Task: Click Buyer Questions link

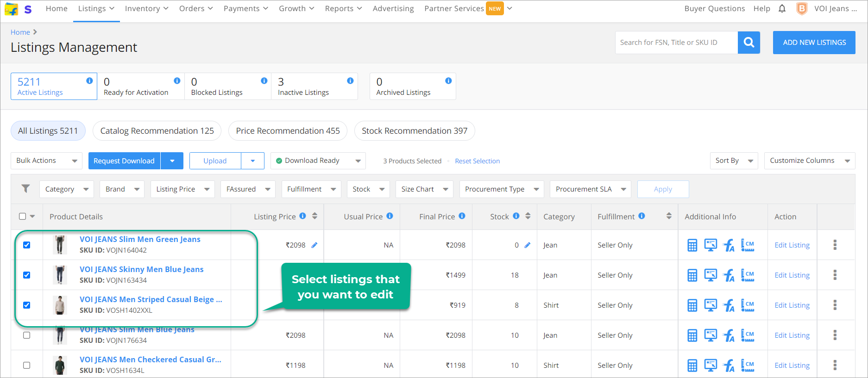Action: (715, 9)
